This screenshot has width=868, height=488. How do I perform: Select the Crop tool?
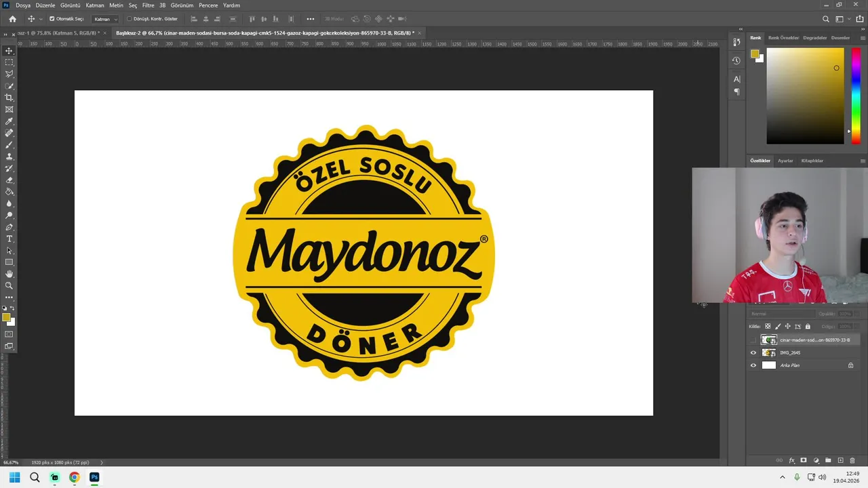coord(9,98)
